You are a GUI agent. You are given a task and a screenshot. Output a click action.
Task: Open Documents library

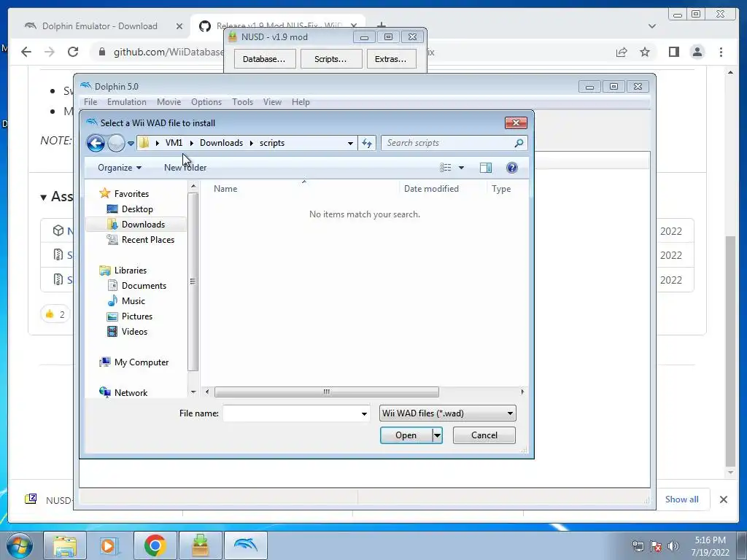coord(144,286)
